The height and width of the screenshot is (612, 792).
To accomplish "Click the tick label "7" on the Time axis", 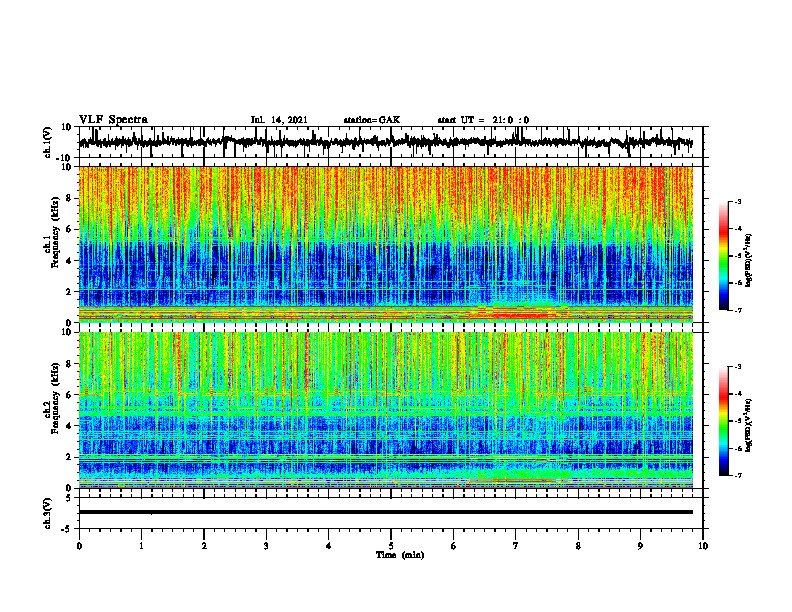I will (x=516, y=546).
